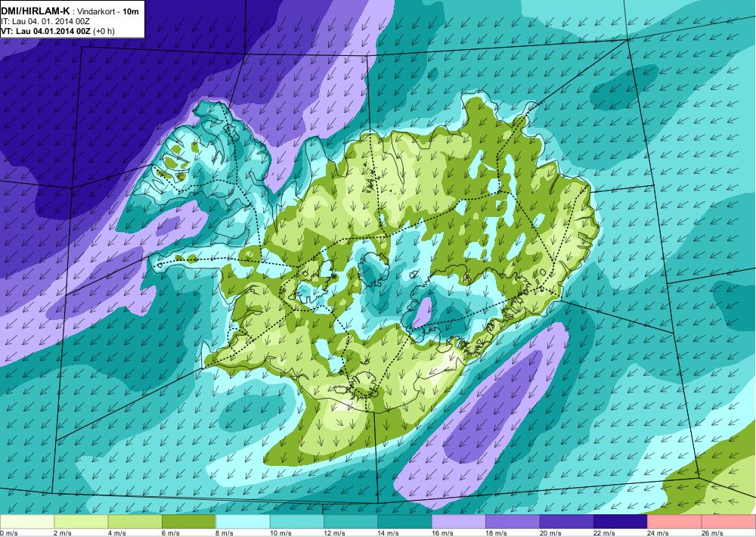Viewport: 756px width, 537px height.
Task: Click the pale cyan 8–10 m/s legend swatch
Action: [243, 522]
